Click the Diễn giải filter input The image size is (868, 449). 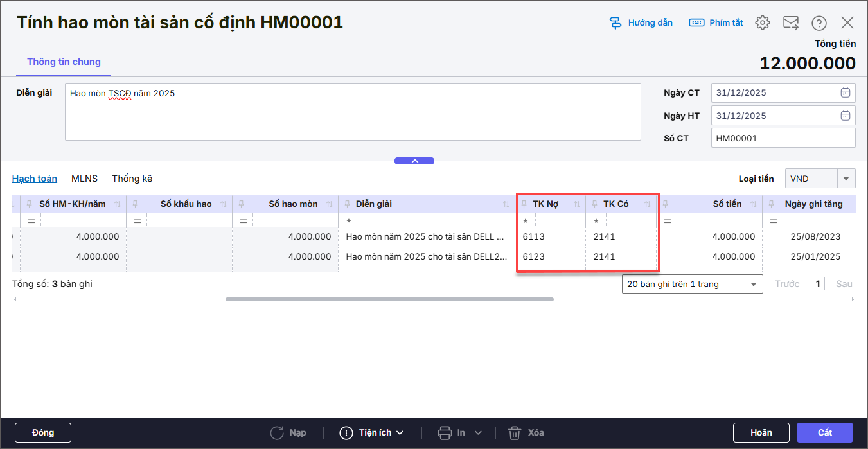[437, 220]
